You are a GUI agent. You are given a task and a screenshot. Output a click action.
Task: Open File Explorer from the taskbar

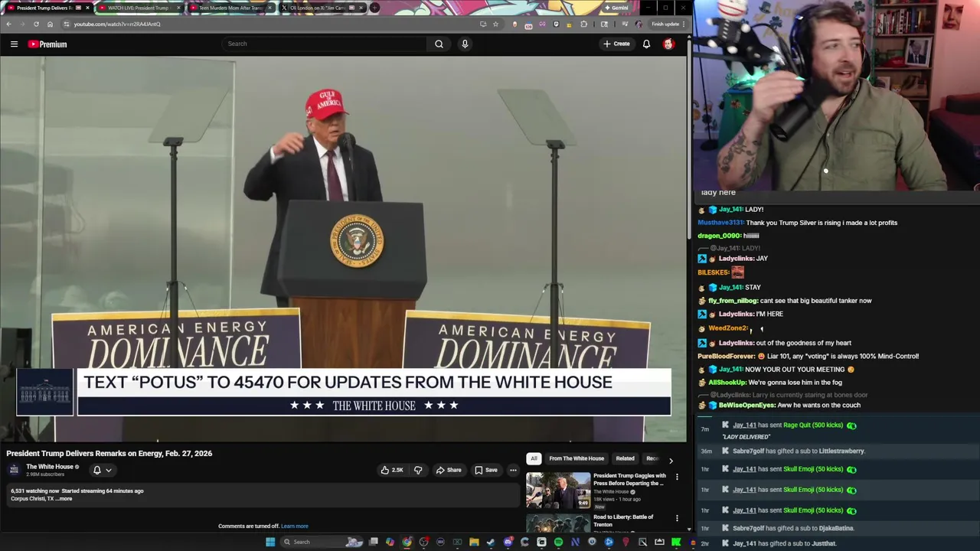[474, 542]
